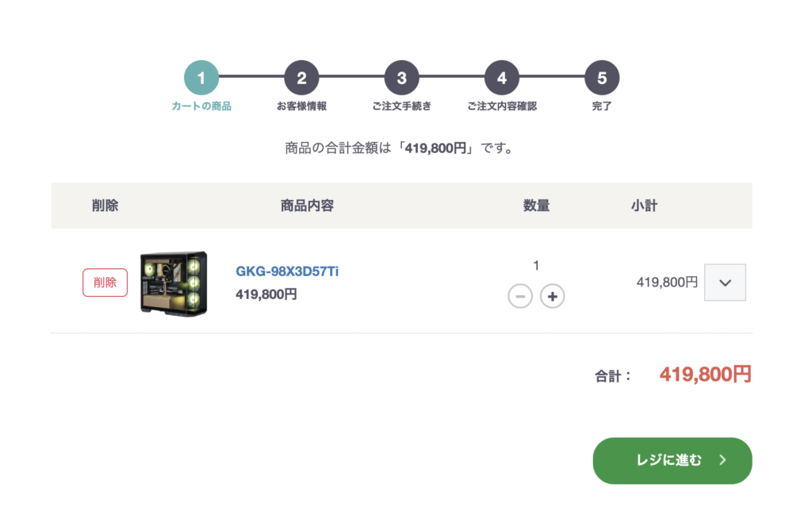This screenshot has width=812, height=511.
Task: Click the お客様情報 step label
Action: point(301,106)
